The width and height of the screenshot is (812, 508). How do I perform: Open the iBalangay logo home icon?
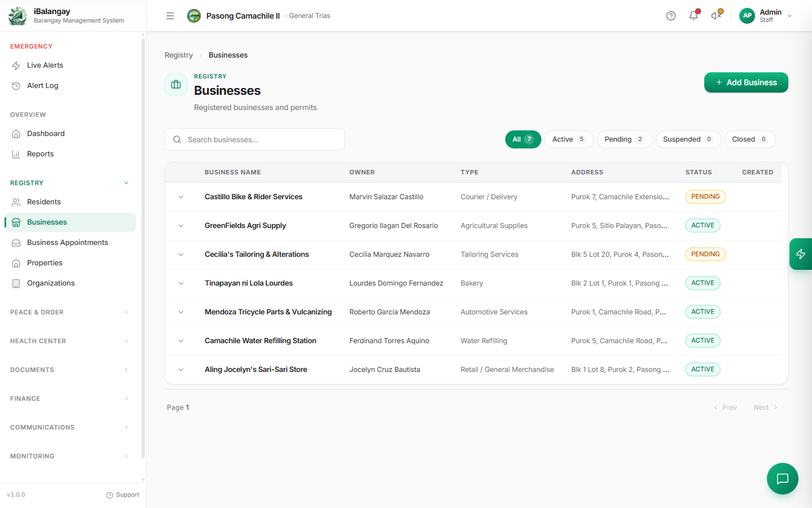[17, 16]
